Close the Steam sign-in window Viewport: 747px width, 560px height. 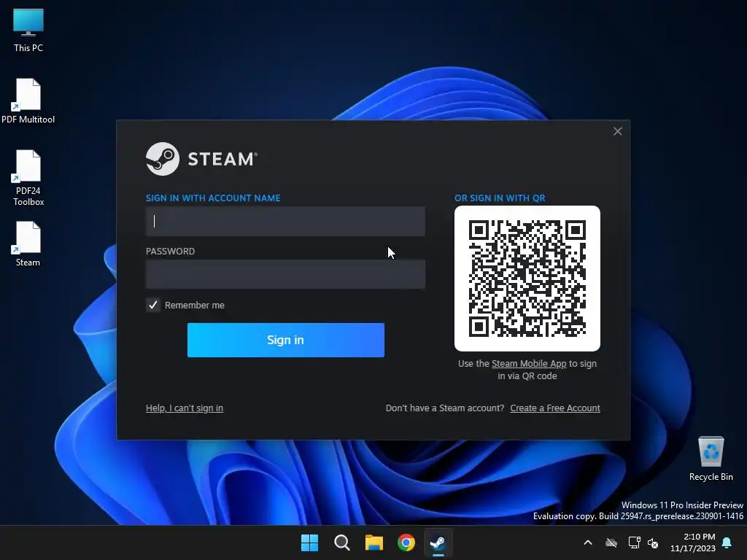pyautogui.click(x=617, y=131)
